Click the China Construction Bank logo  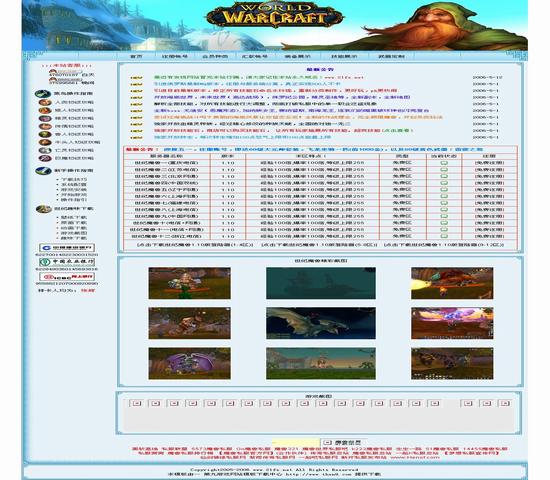pos(67,248)
